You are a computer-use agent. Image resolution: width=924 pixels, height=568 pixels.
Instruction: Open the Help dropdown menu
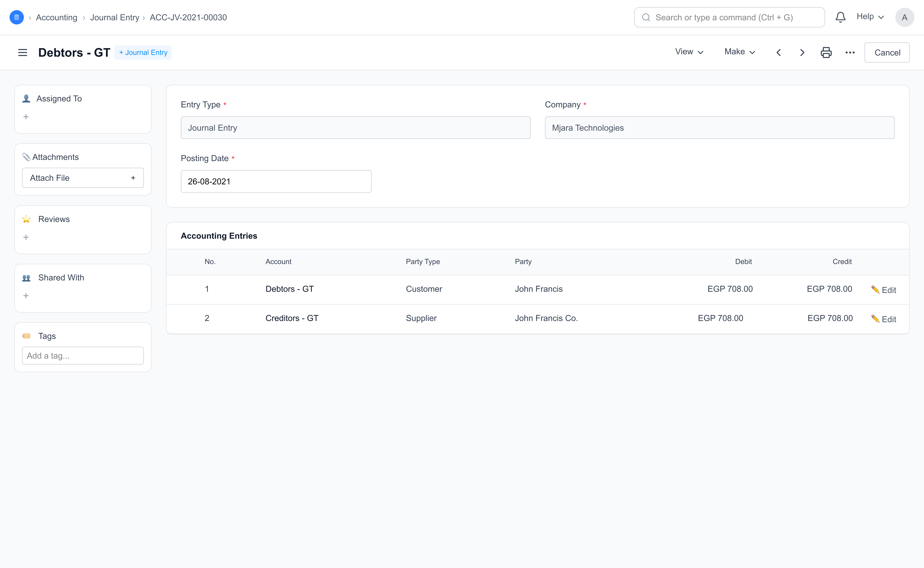point(870,17)
